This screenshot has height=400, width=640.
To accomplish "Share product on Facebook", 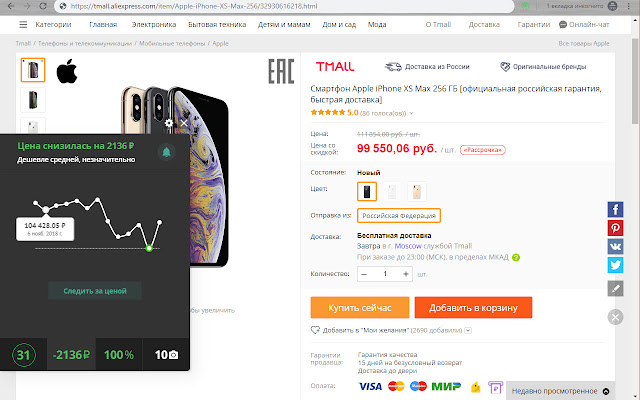I will point(615,209).
